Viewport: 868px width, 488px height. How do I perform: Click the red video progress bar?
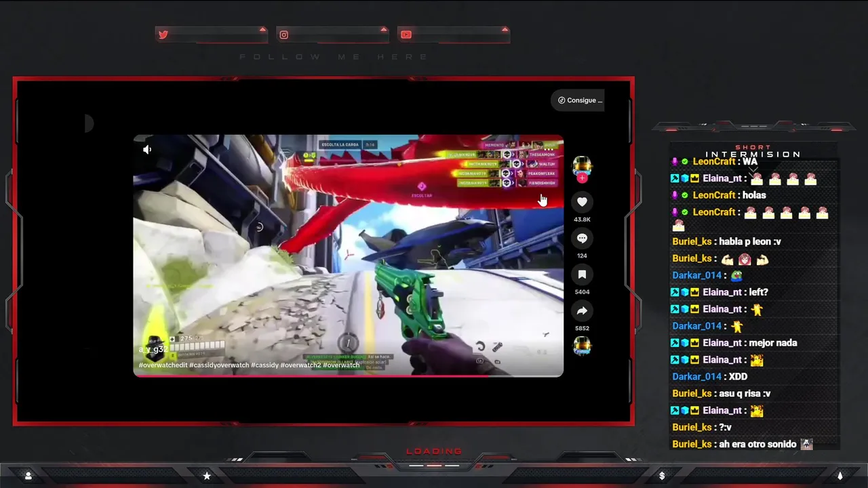348,375
